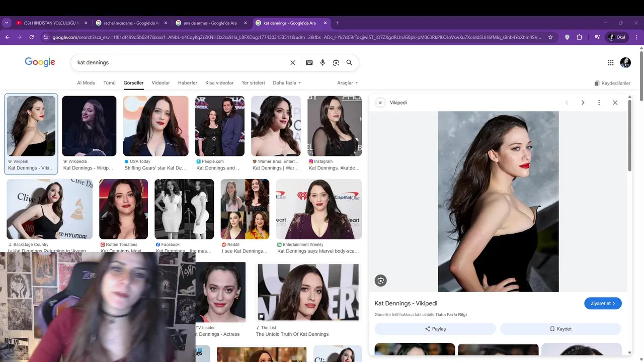This screenshot has width=644, height=362.
Task: Open the browser extensions puzzle icon
Action: [580, 37]
